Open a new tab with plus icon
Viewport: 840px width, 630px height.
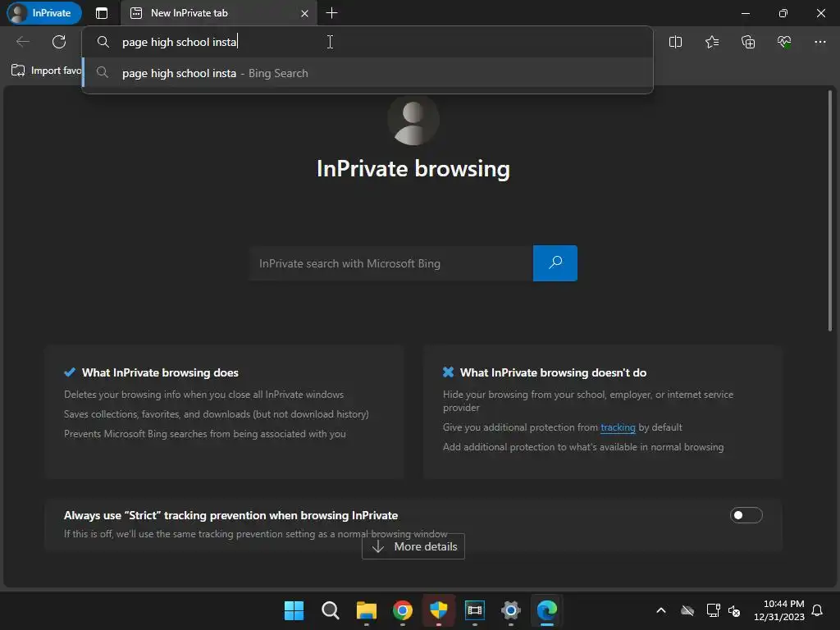[x=331, y=13]
